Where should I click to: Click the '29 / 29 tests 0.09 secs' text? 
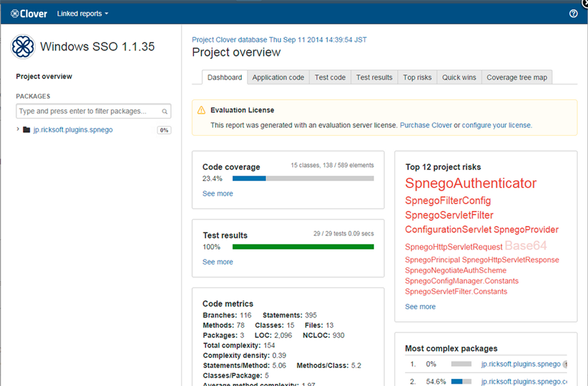point(344,233)
